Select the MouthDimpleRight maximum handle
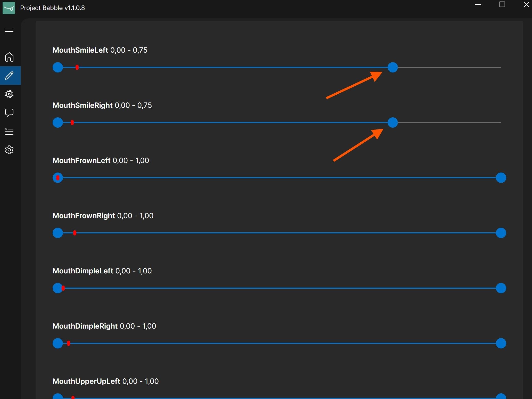 tap(501, 343)
